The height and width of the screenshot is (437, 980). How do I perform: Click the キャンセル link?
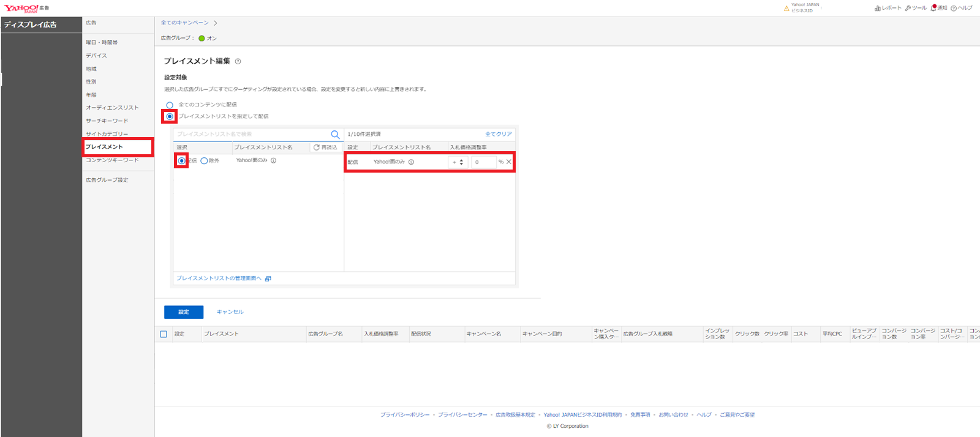click(x=230, y=312)
